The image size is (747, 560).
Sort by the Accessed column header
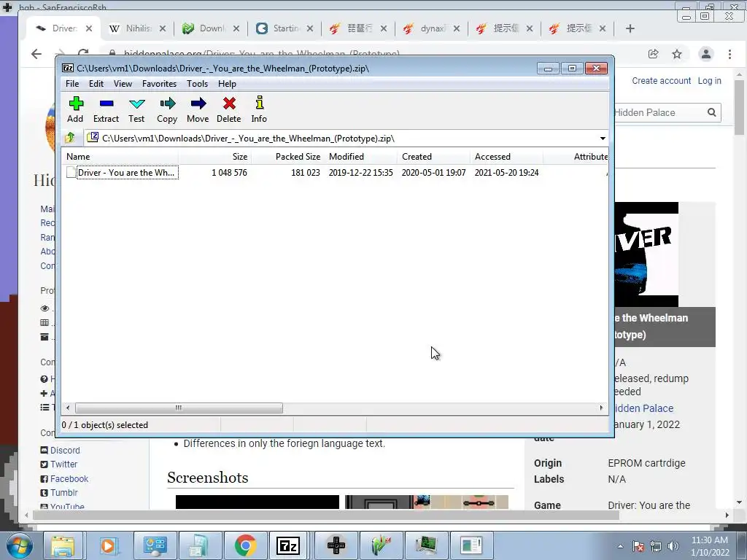[506, 157]
